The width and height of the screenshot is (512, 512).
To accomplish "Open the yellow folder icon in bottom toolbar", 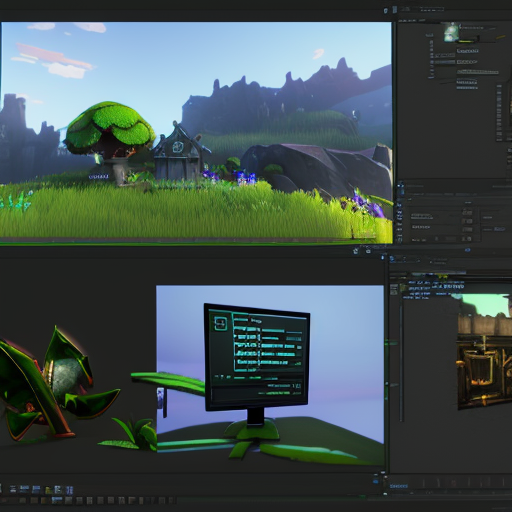I will tap(48, 490).
